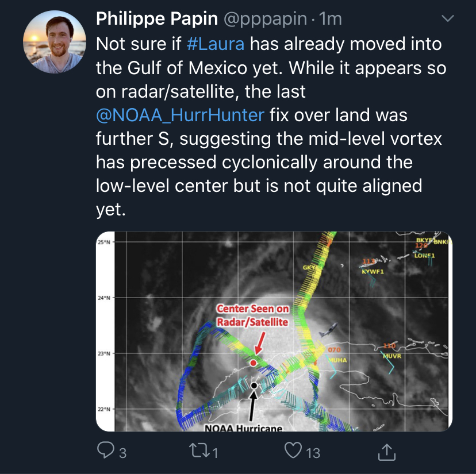This screenshot has height=474, width=476.
Task: Click the reply speech bubble icon
Action: [x=105, y=451]
